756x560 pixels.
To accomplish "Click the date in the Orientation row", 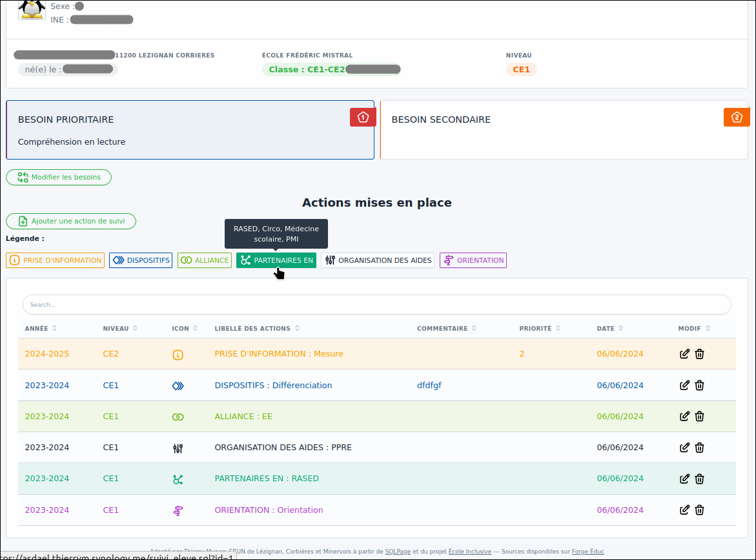I will coord(620,510).
